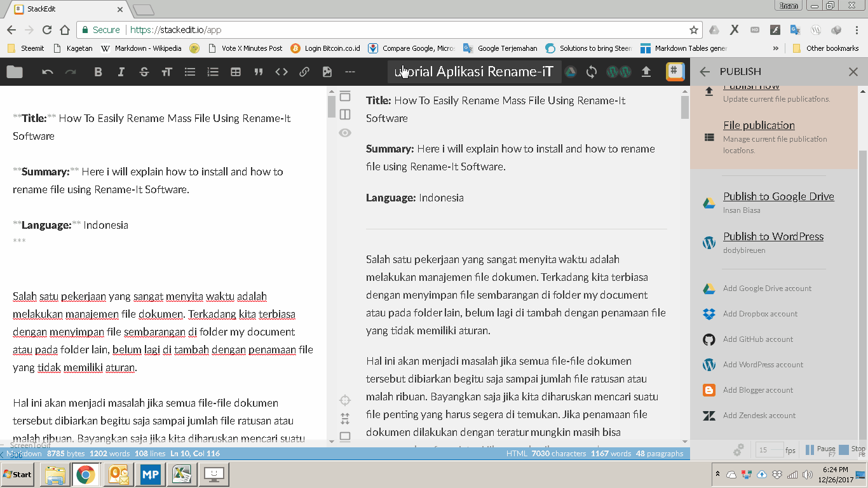
Task: Insert a heading
Action: pos(166,72)
